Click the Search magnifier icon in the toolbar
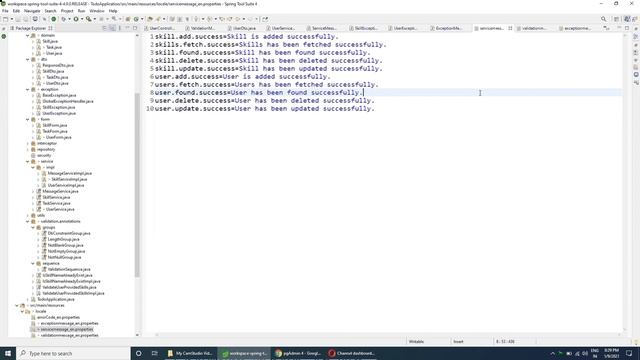The width and height of the screenshot is (640, 360). 603,19
